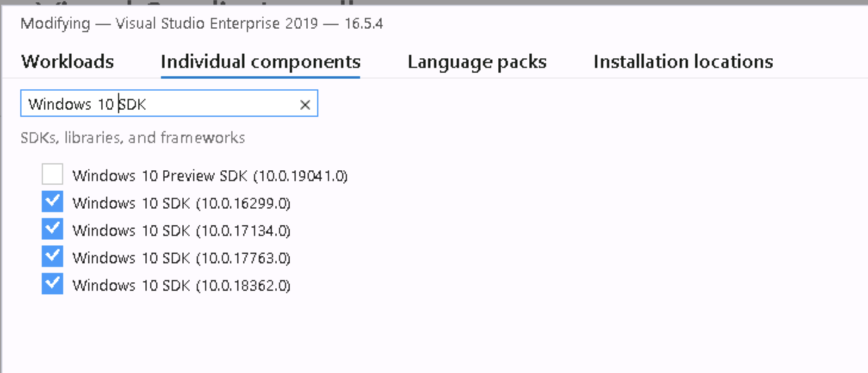Click the Windows 10 SDK (10.0.17763.0) label
The width and height of the screenshot is (868, 373).
pyautogui.click(x=181, y=258)
